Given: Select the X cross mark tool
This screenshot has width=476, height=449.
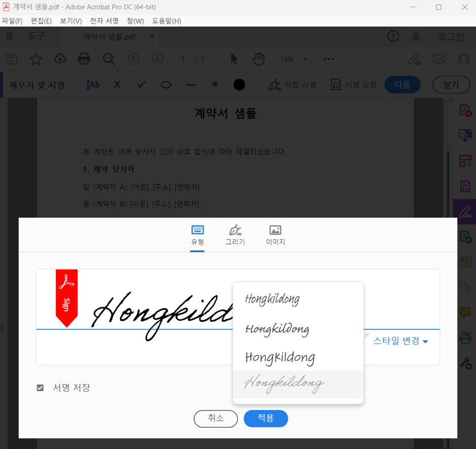Looking at the screenshot, I should (x=117, y=85).
